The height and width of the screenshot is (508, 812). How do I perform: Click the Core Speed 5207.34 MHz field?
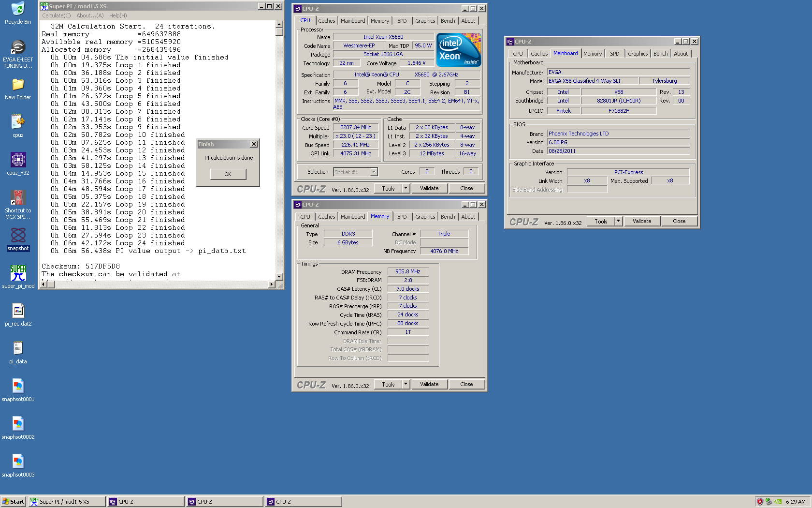point(356,128)
